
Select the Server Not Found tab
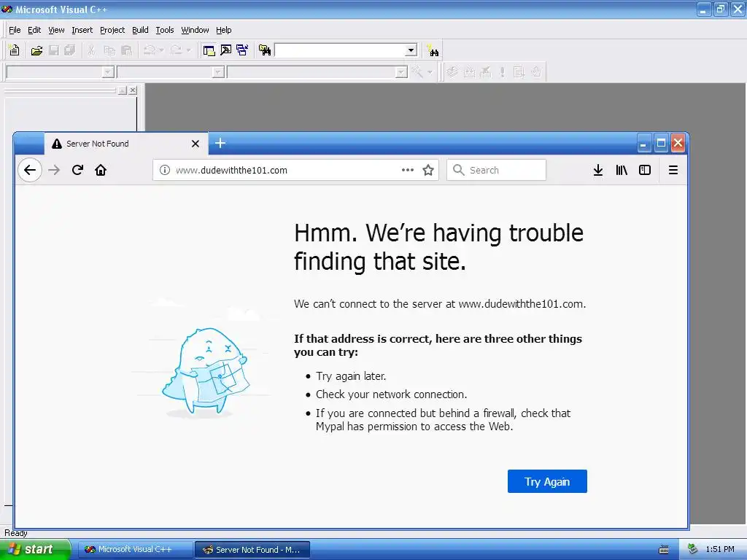(125, 144)
